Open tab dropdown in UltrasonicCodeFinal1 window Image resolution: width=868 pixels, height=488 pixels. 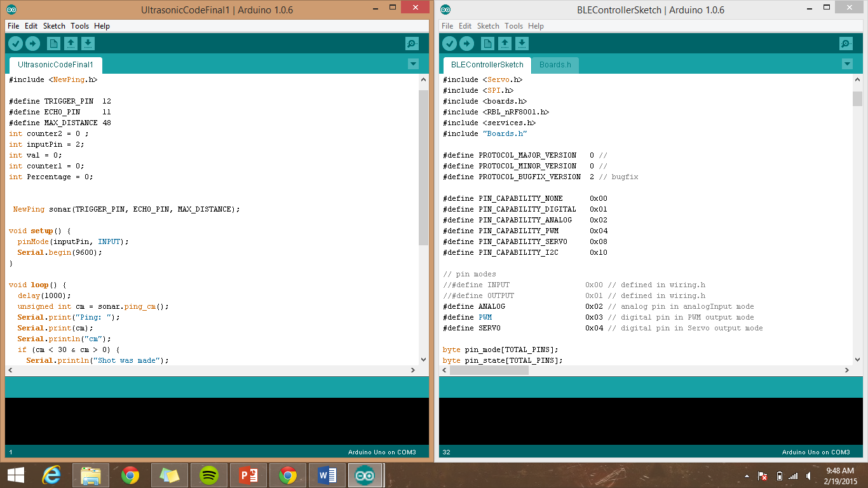[x=413, y=64]
